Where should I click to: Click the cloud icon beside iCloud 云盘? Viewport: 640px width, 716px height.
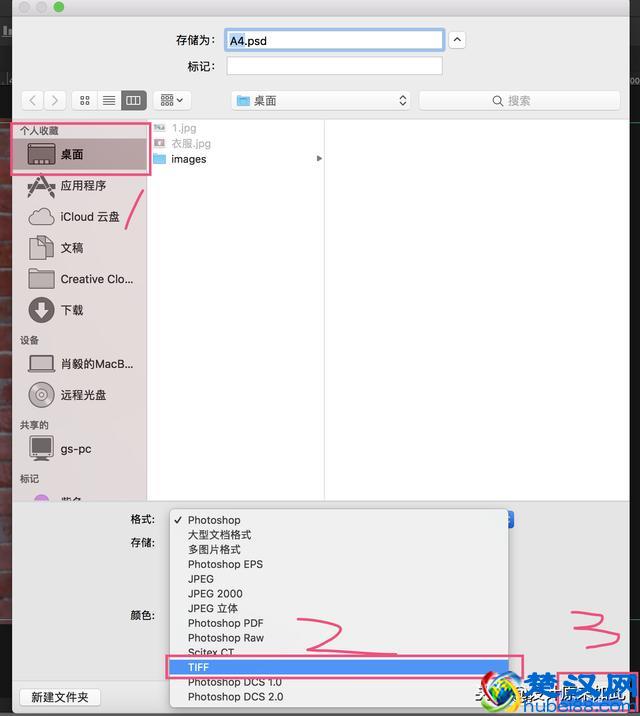coord(42,217)
